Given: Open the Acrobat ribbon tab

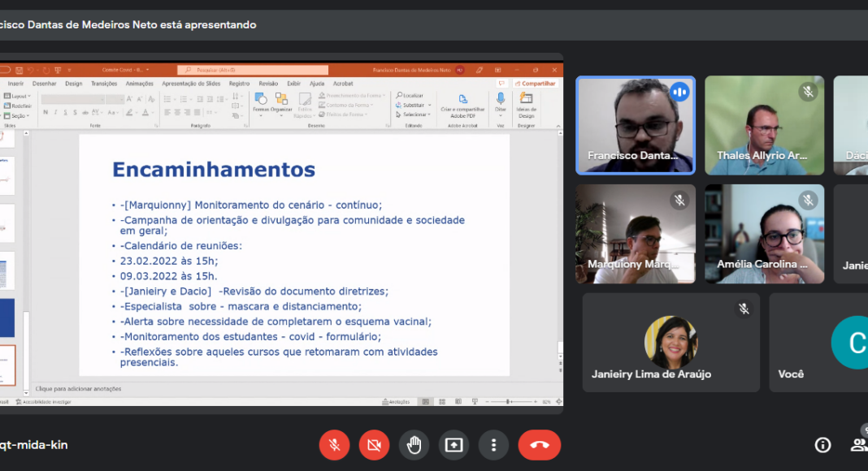Looking at the screenshot, I should (x=343, y=84).
